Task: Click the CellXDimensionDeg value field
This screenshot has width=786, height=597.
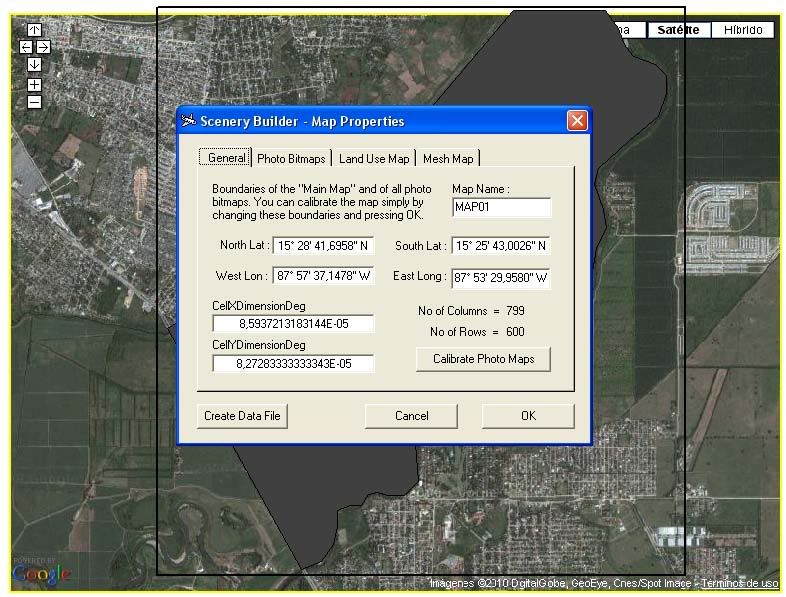Action: 293,324
